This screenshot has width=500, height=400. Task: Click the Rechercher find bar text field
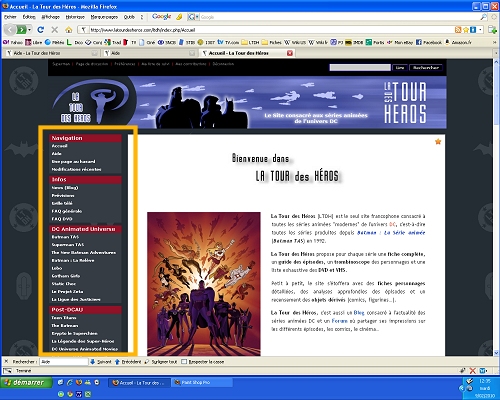pyautogui.click(x=64, y=362)
